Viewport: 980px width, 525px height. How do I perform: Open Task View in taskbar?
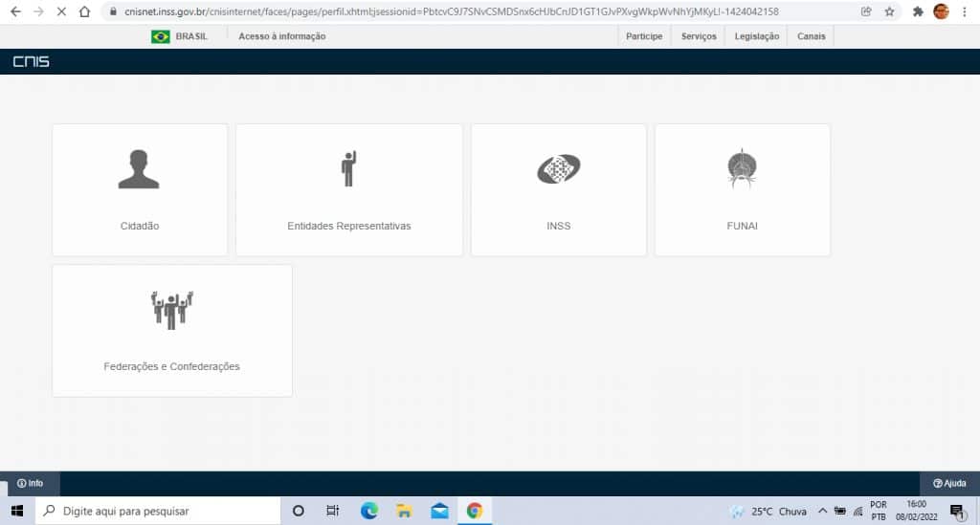pyautogui.click(x=332, y=511)
